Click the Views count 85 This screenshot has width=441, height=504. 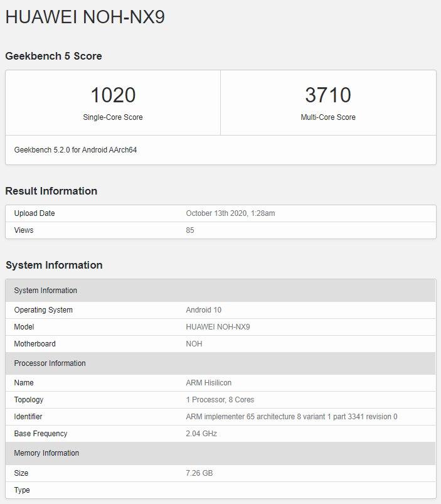click(x=190, y=230)
